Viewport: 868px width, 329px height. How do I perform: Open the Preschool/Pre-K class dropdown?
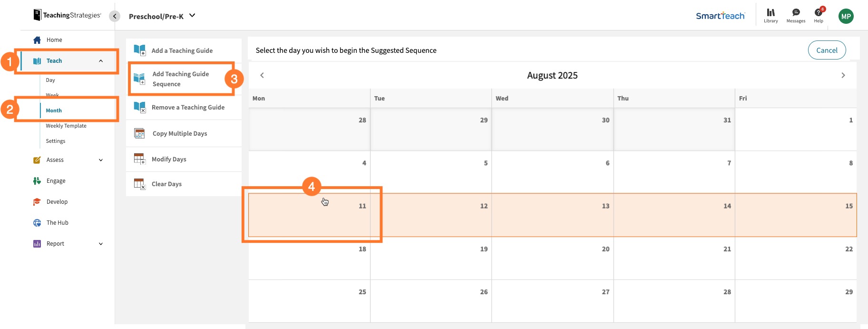[x=163, y=15]
